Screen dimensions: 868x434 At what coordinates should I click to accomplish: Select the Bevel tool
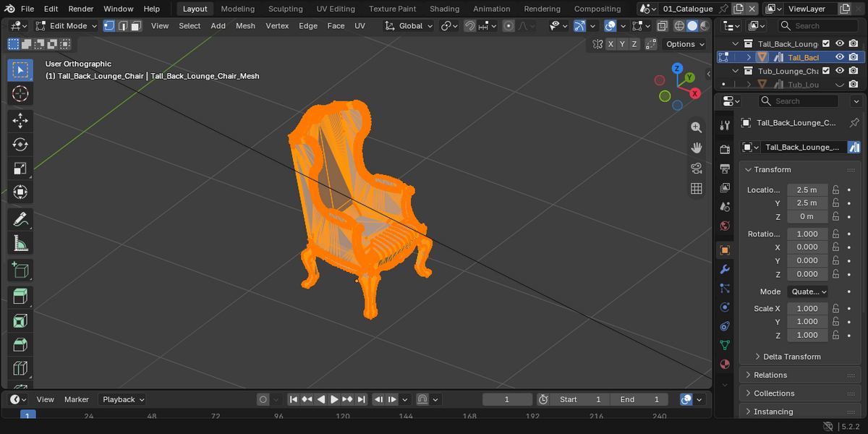coord(20,345)
